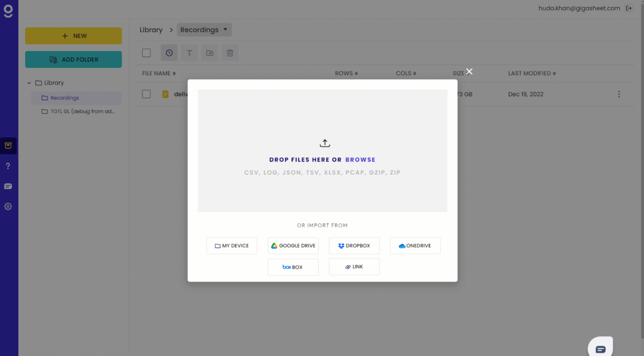Click the move to folder icon
Screen dimensions: 644x356
click(210, 53)
